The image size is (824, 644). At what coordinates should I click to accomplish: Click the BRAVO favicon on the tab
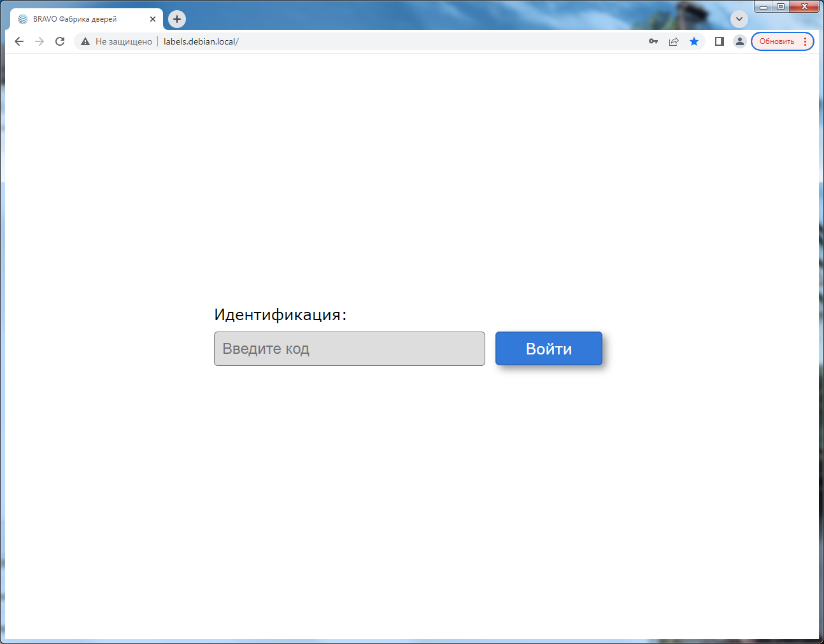22,19
